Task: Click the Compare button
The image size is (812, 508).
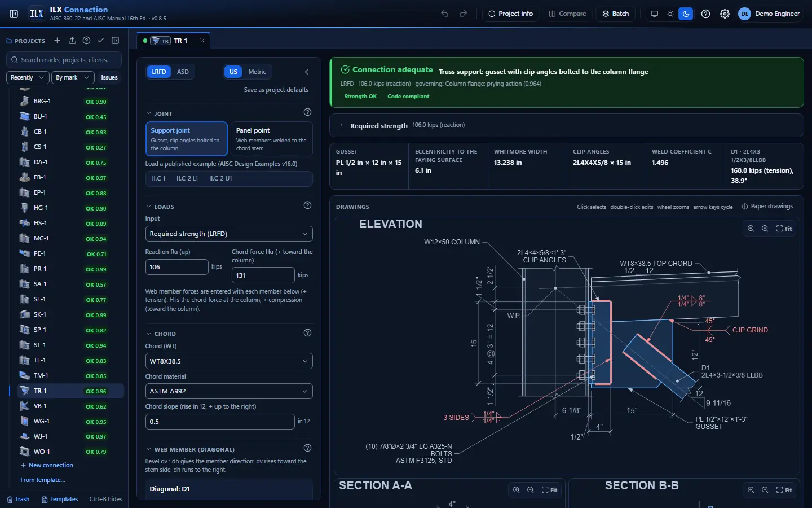Action: click(567, 14)
